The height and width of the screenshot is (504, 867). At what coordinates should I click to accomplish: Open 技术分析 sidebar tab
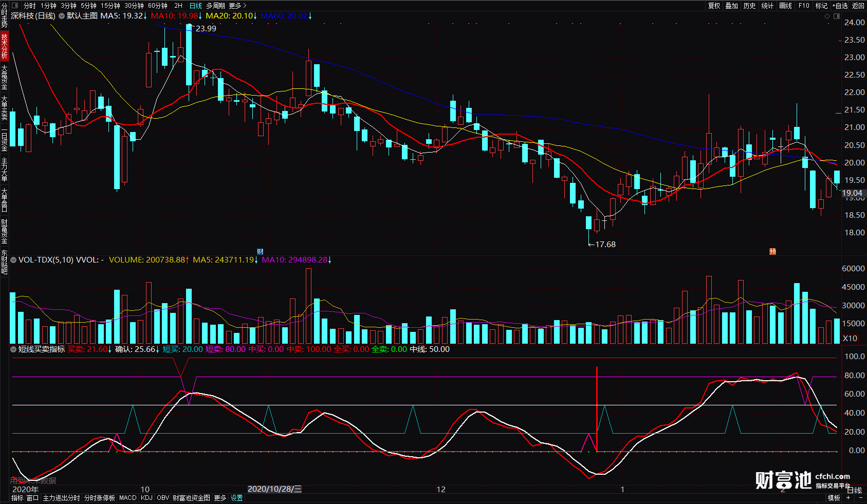point(4,46)
